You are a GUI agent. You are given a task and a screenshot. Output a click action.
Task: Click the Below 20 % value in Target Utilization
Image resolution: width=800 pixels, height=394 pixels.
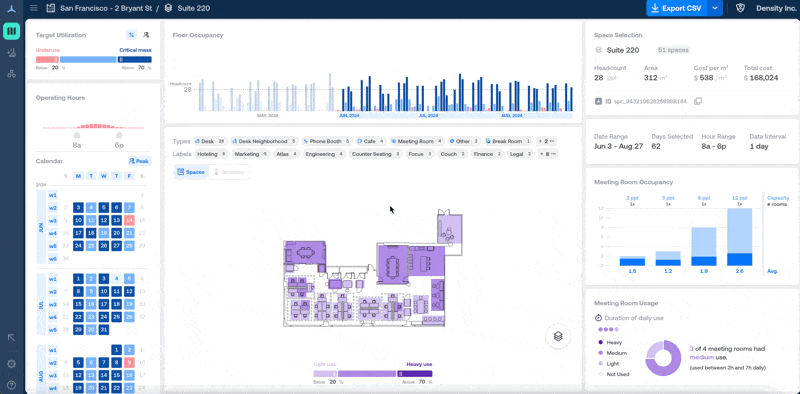tap(55, 67)
